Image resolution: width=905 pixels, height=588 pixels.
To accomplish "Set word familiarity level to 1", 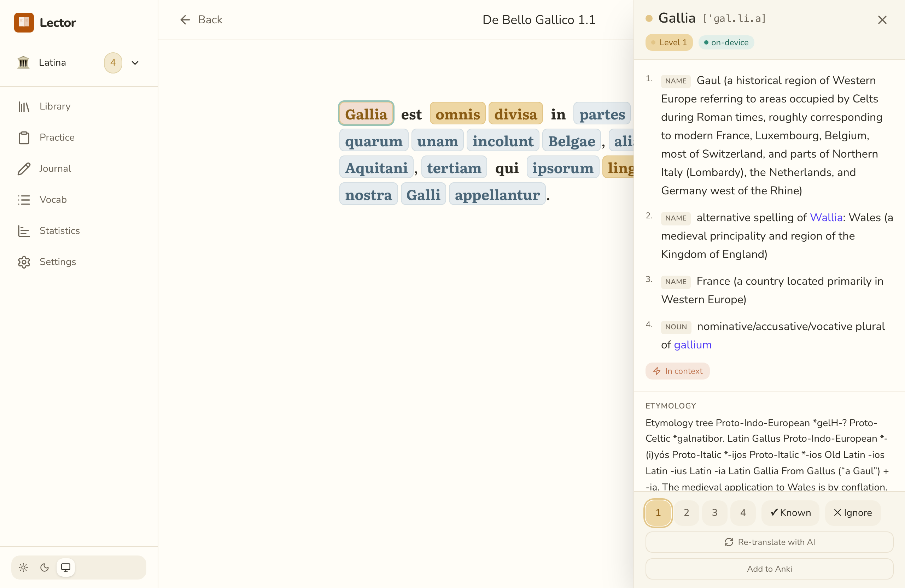I will pyautogui.click(x=658, y=513).
